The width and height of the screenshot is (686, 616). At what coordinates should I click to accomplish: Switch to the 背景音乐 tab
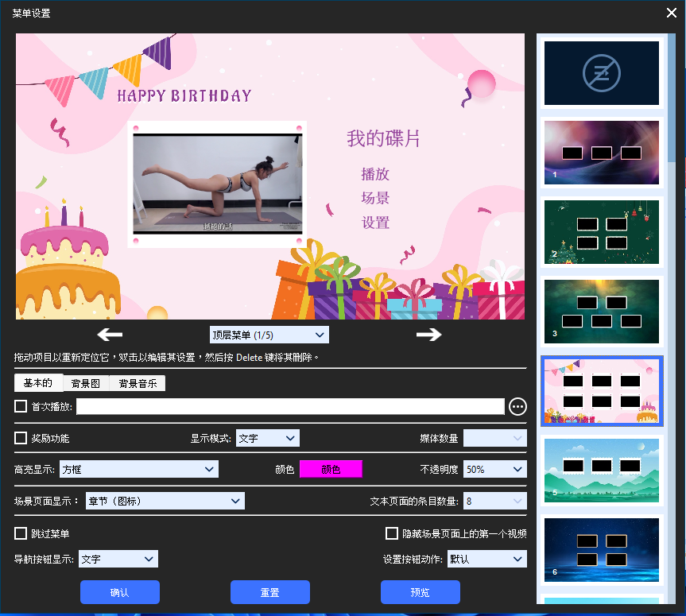coord(138,383)
